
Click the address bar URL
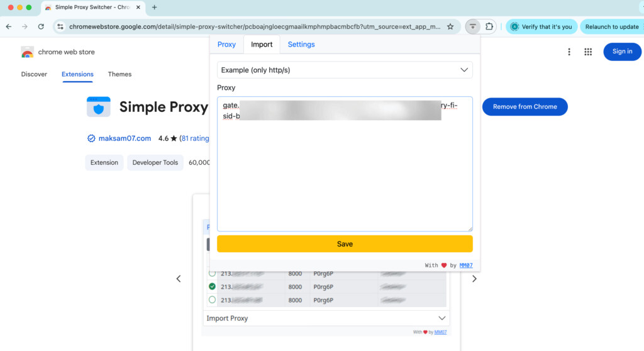pyautogui.click(x=255, y=26)
